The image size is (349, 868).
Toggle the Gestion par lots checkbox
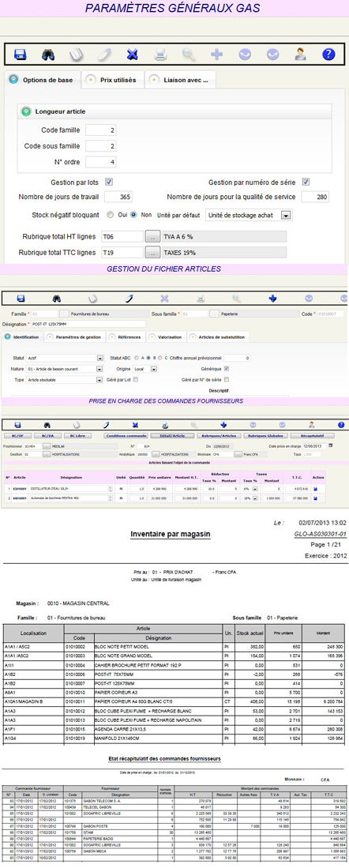[x=109, y=182]
